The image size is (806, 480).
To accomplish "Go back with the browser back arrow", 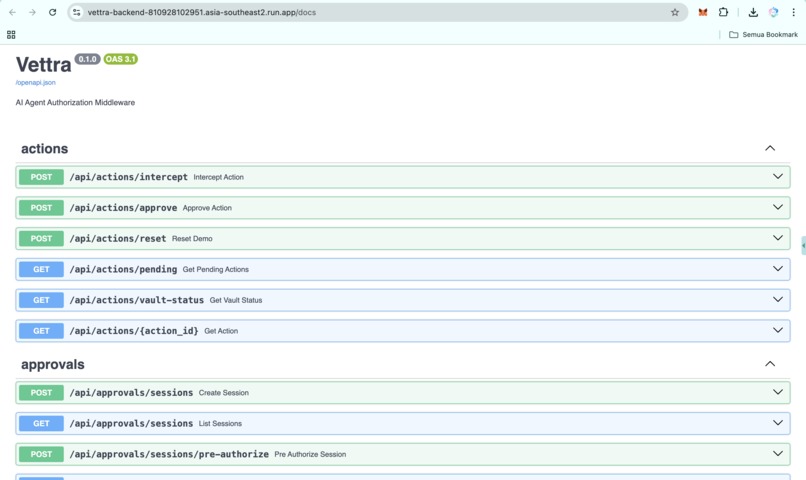I will tap(12, 12).
